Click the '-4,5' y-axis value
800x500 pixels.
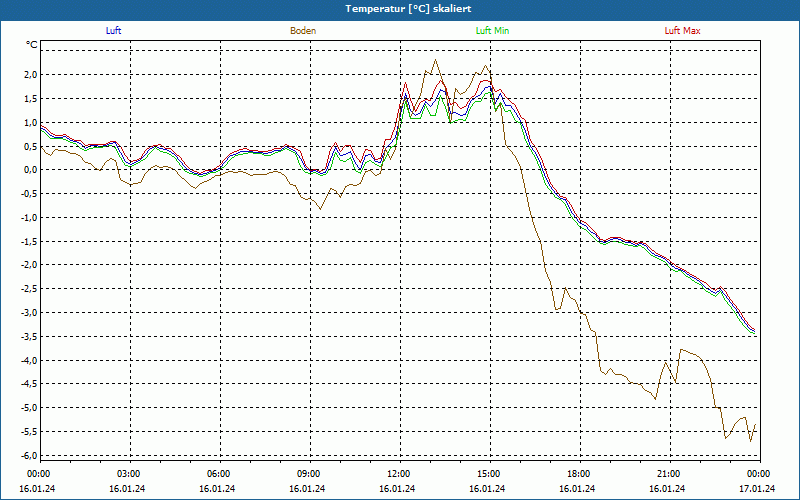pyautogui.click(x=29, y=384)
